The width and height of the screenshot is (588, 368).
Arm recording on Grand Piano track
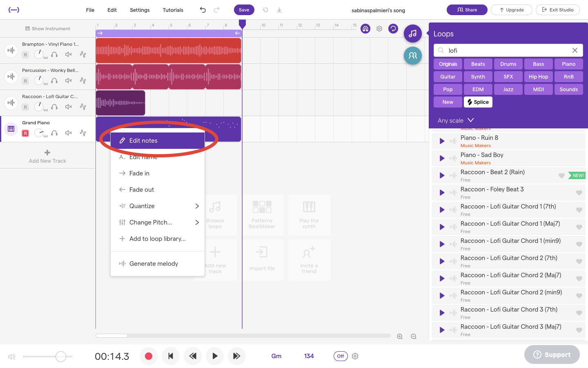point(25,133)
